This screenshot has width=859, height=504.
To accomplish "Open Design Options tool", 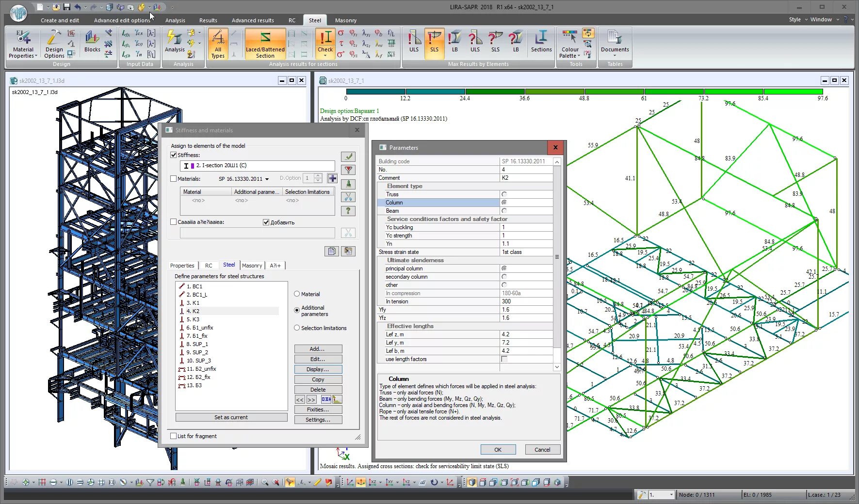I will 54,44.
